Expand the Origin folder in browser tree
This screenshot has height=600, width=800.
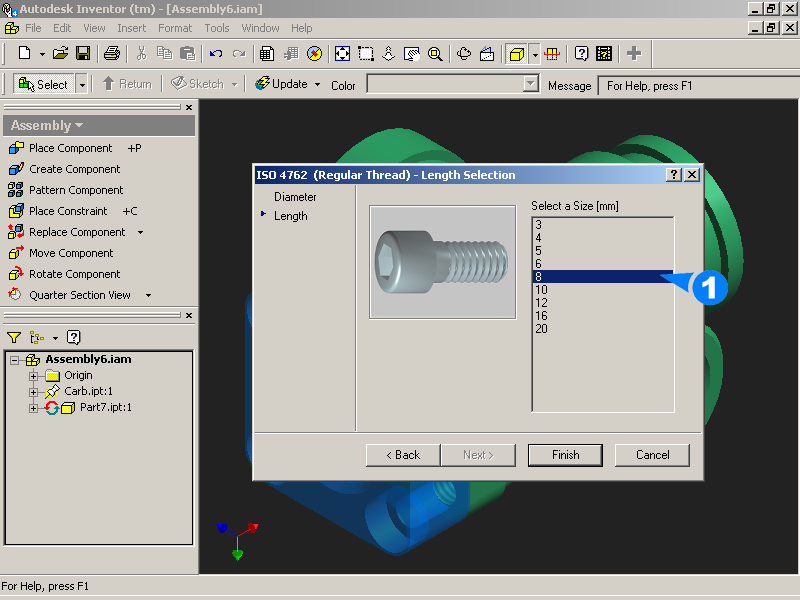click(x=34, y=376)
